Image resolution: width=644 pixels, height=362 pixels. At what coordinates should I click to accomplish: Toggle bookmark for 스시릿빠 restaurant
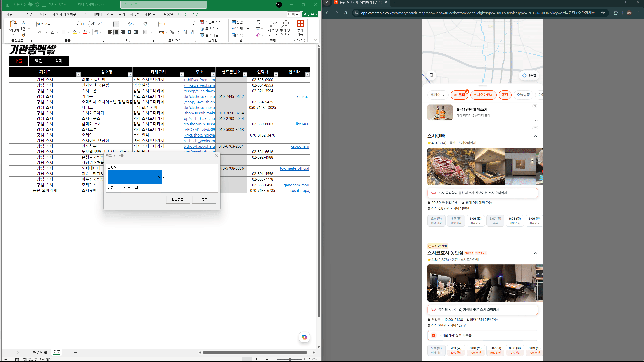click(536, 135)
